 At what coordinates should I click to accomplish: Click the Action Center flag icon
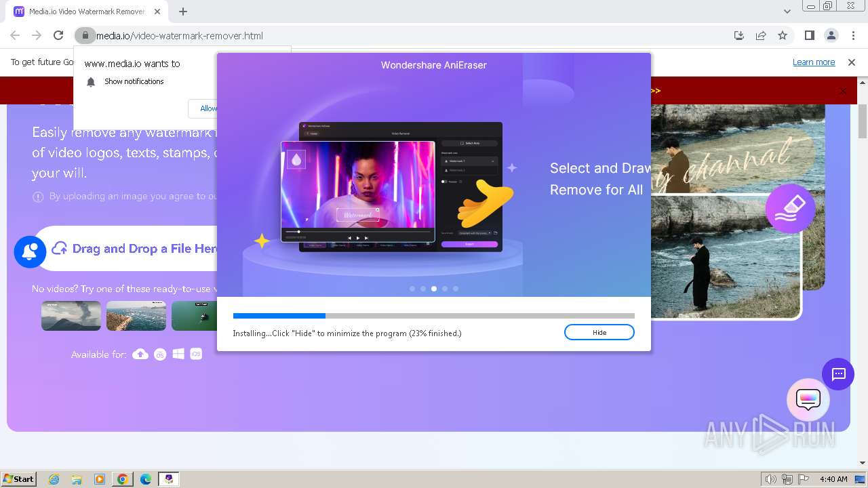[804, 479]
